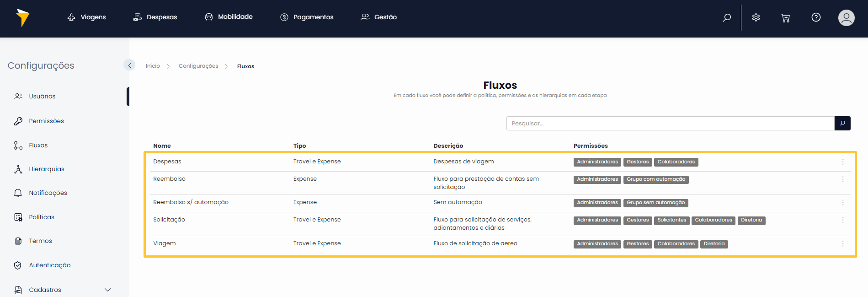Screen dimensions: 868x297
Task: Open Políticas in the sidebar
Action: click(42, 217)
